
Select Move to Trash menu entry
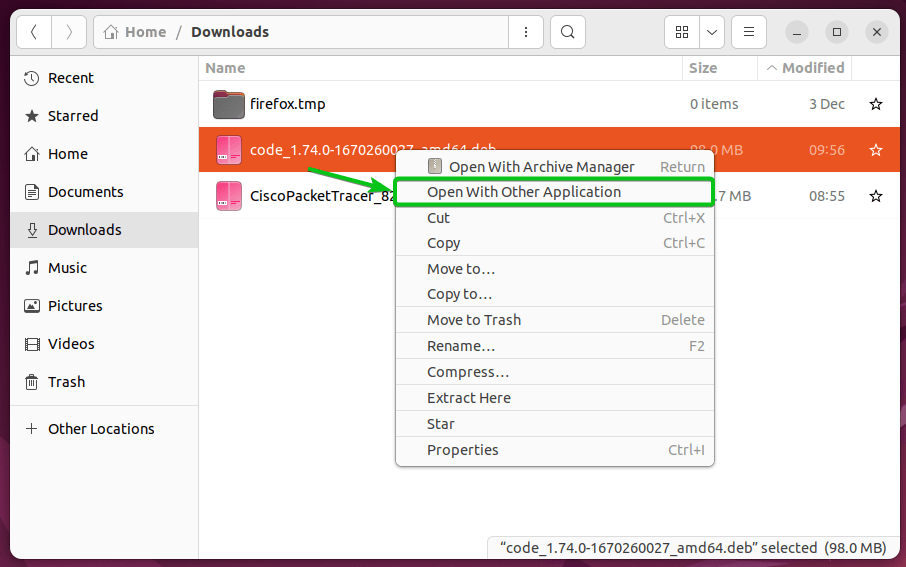(x=555, y=320)
